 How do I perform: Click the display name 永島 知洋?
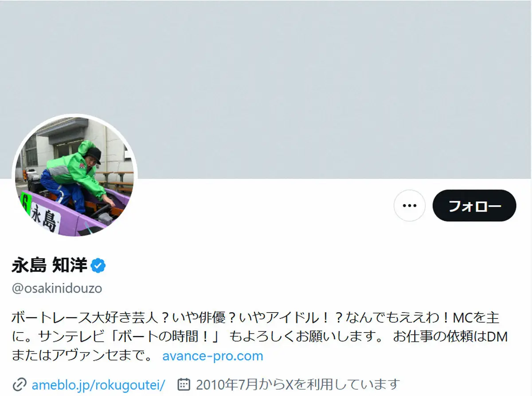[x=49, y=266]
